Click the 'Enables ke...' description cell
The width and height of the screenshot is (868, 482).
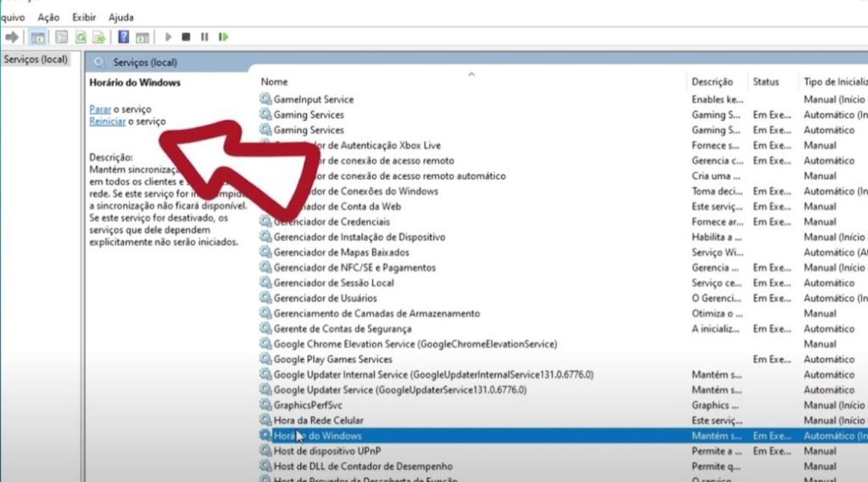coord(717,100)
